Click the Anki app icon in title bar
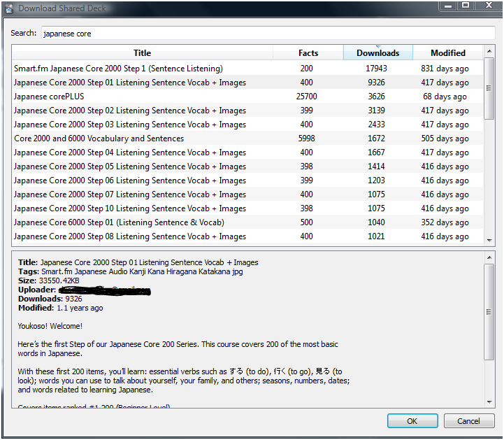Viewport: 504px width, 440px height. point(9,8)
